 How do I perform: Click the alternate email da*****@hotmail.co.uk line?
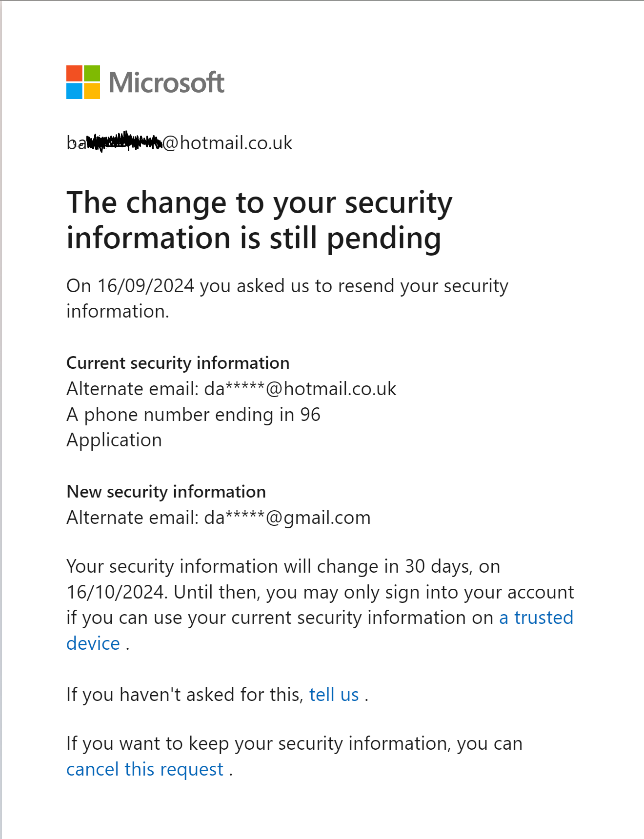pyautogui.click(x=231, y=389)
